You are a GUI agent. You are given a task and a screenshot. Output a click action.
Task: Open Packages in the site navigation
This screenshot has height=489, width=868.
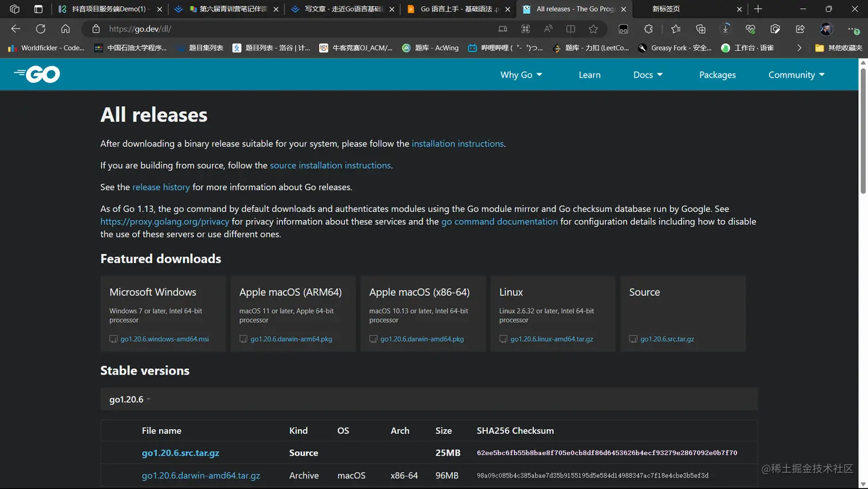tap(717, 75)
